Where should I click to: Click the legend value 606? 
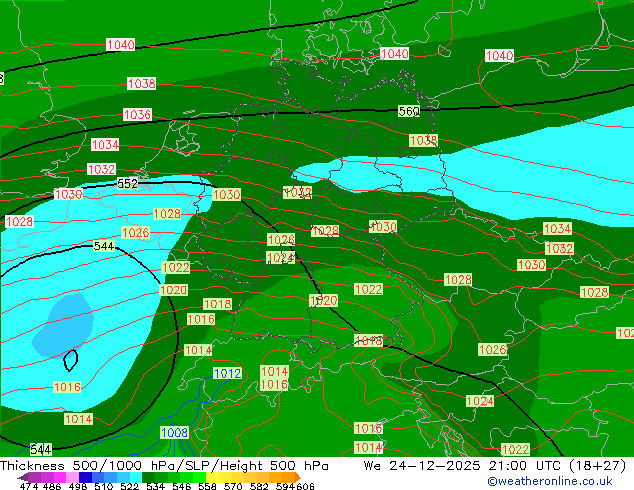click(x=305, y=486)
